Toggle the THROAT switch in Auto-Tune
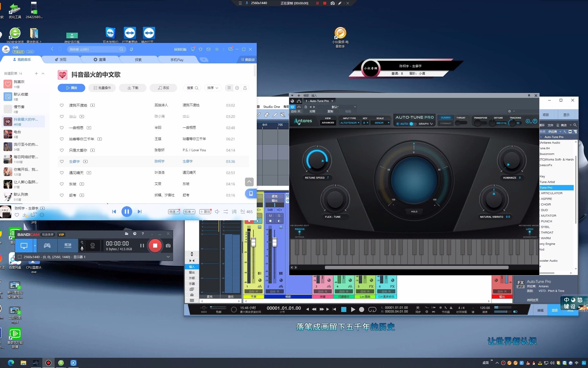588x368 pixels. [461, 123]
